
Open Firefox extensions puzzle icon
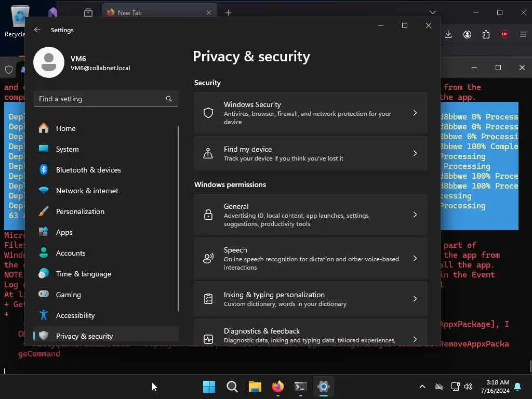(486, 34)
